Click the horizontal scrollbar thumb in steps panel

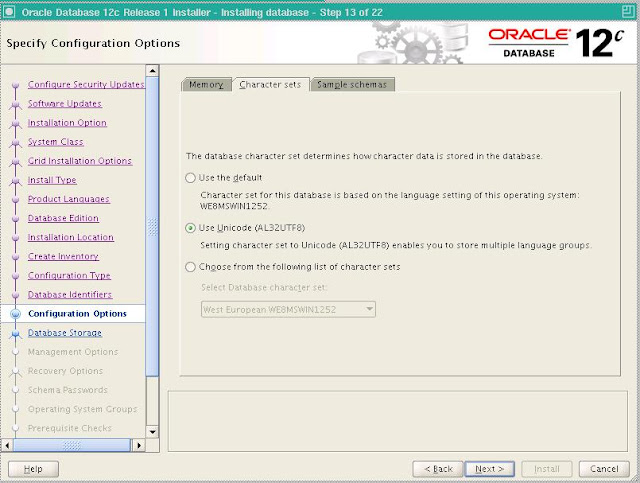pos(72,445)
